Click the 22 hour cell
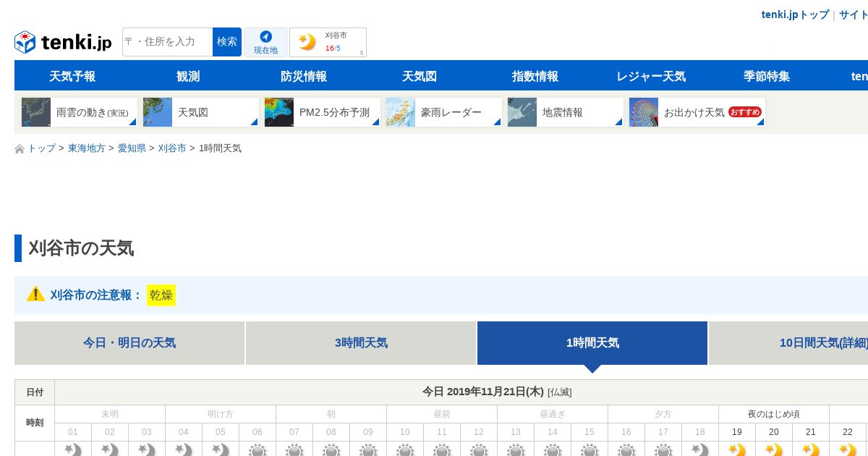The image size is (868, 456). coord(848,432)
